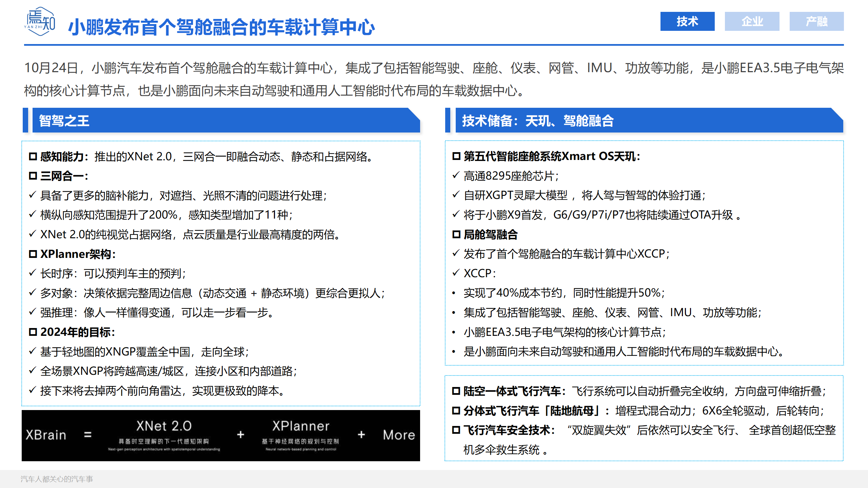The width and height of the screenshot is (868, 488).
Task: Click the square bullet beside 2024年的目标
Action: (x=33, y=332)
